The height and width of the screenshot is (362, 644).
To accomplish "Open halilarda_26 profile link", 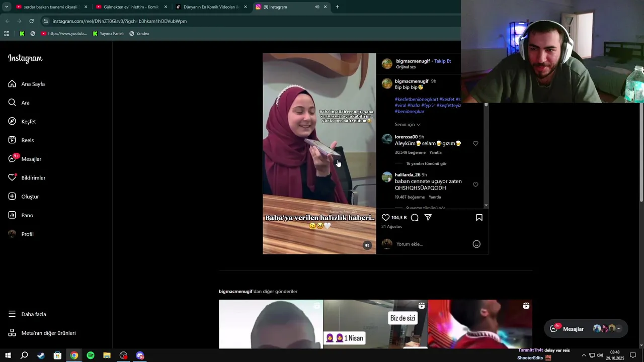I will click(408, 175).
